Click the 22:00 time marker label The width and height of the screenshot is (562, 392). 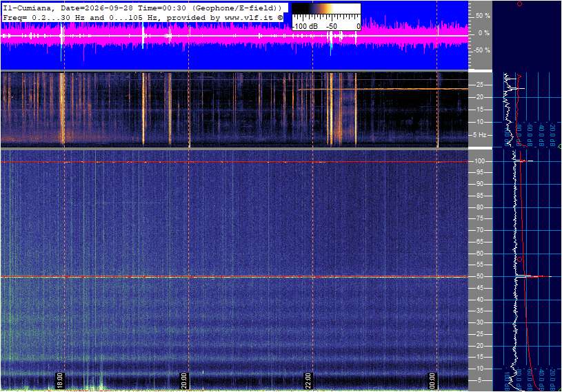(x=308, y=380)
